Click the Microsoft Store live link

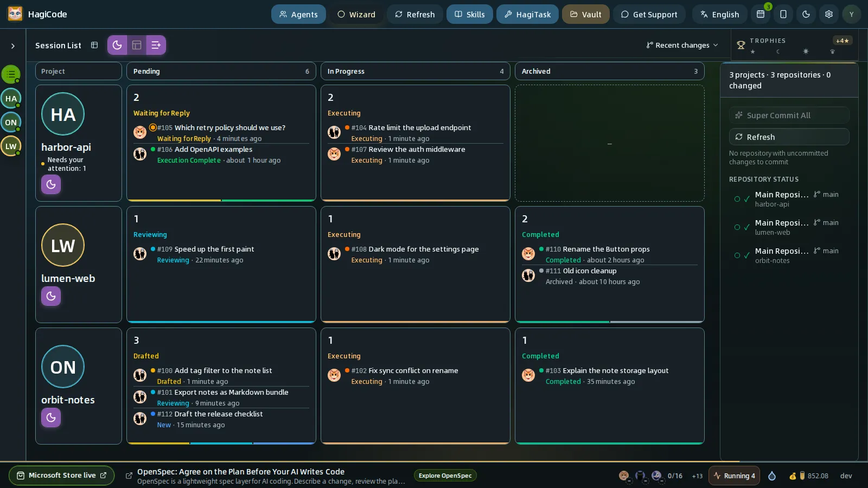(x=62, y=476)
